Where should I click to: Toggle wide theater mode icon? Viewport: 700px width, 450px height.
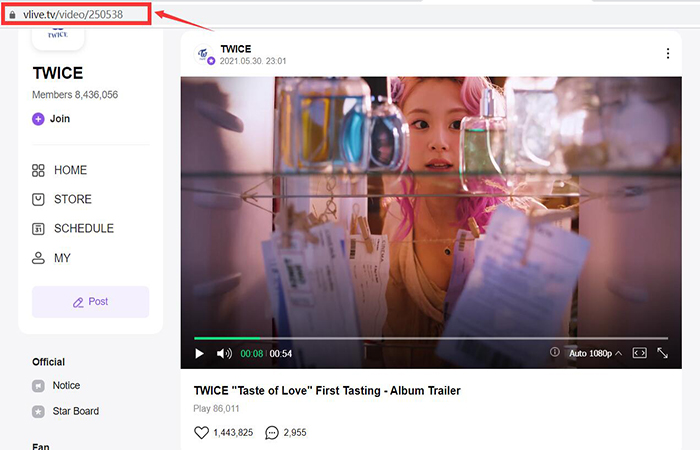point(639,353)
